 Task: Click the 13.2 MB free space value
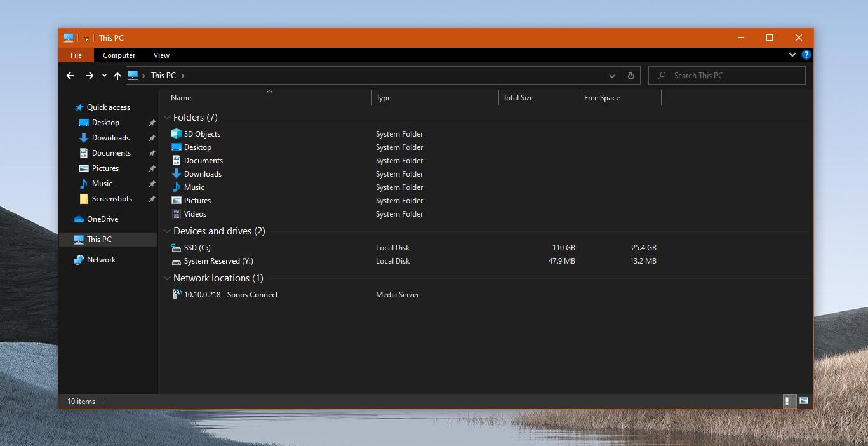[643, 261]
